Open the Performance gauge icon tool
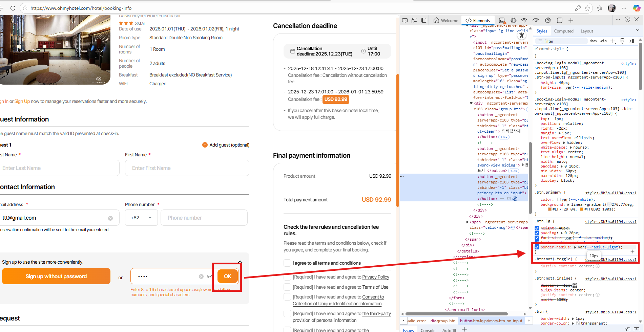644x332 pixels. point(536,21)
